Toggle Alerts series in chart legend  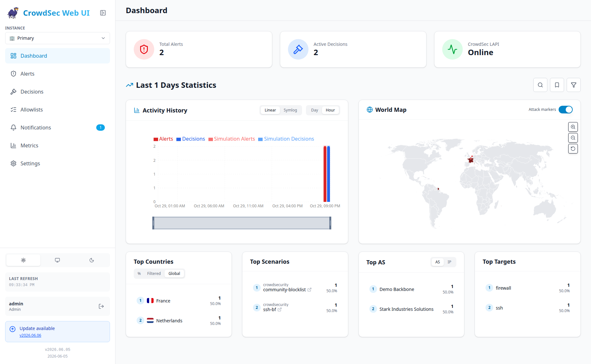coord(163,139)
